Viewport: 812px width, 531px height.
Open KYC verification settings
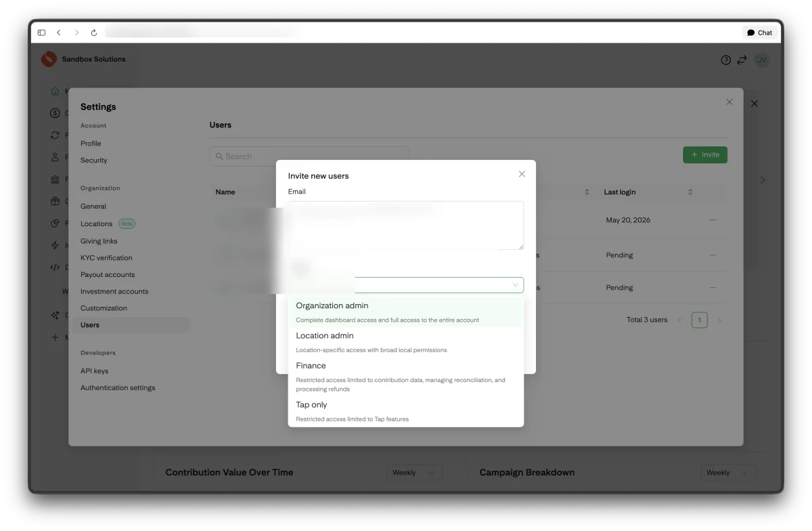click(106, 258)
